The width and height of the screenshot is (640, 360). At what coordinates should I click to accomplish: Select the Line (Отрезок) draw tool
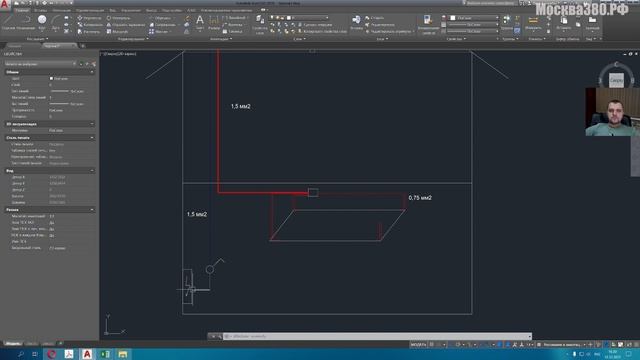(8, 22)
